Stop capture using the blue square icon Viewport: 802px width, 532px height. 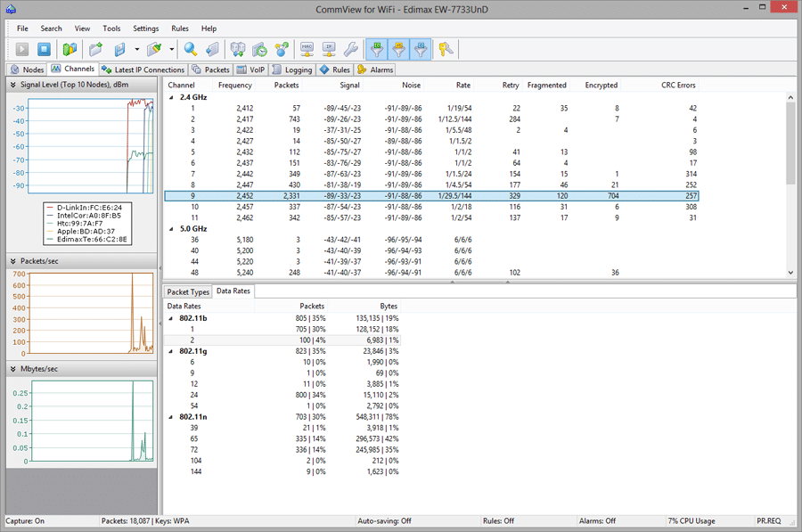[45, 50]
